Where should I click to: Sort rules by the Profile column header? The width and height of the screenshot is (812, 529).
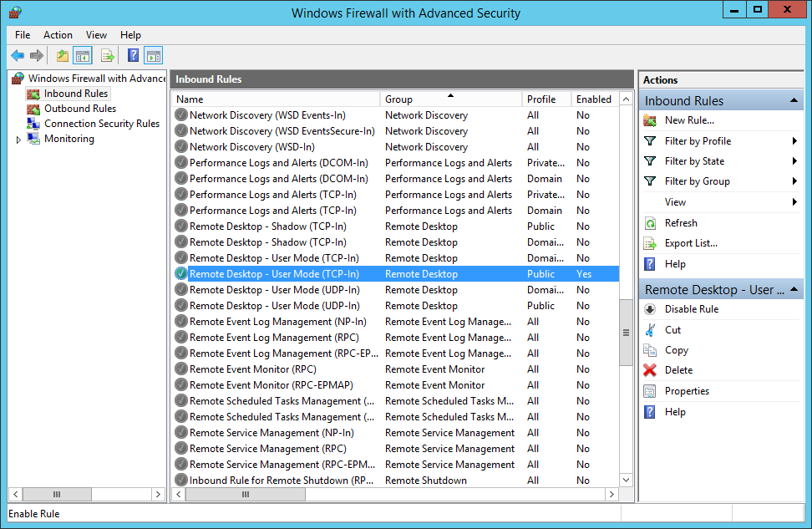click(546, 99)
